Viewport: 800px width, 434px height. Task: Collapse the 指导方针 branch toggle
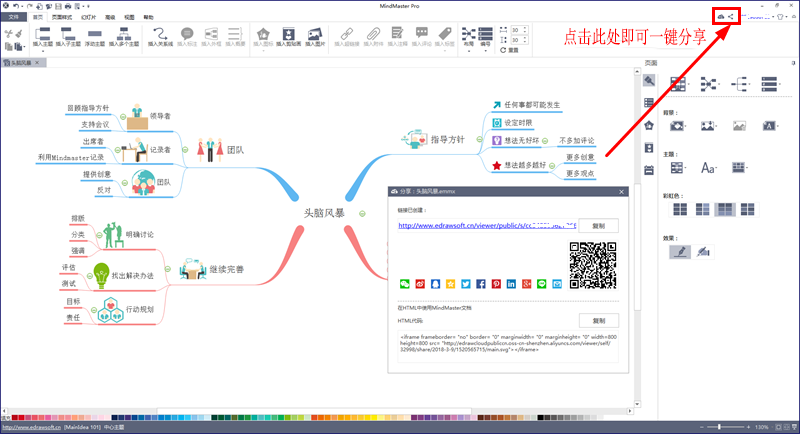479,139
